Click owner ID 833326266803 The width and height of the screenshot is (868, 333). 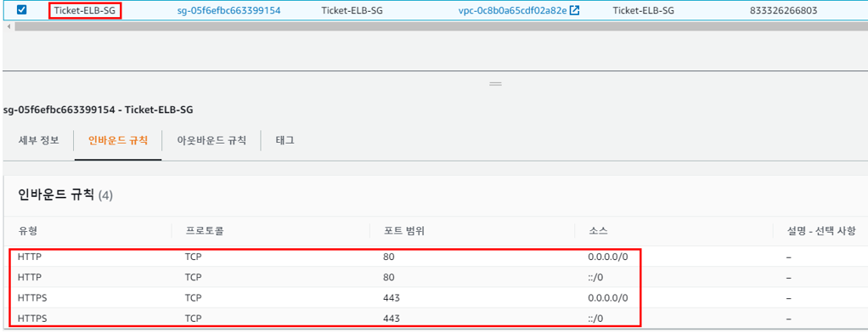point(783,10)
